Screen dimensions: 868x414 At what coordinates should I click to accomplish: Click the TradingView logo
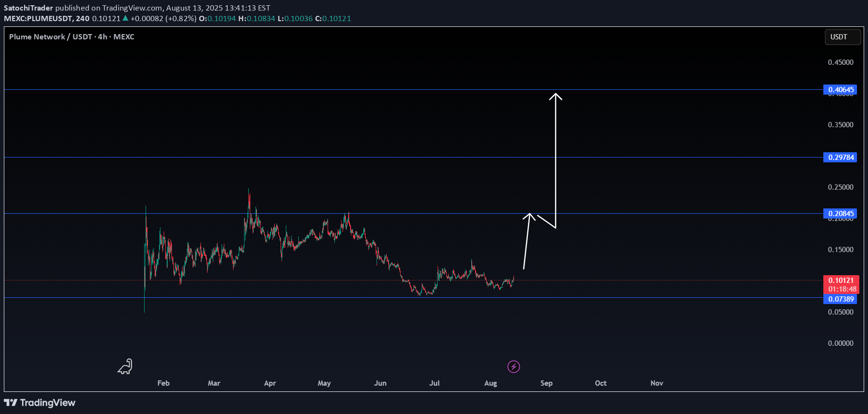coord(40,402)
